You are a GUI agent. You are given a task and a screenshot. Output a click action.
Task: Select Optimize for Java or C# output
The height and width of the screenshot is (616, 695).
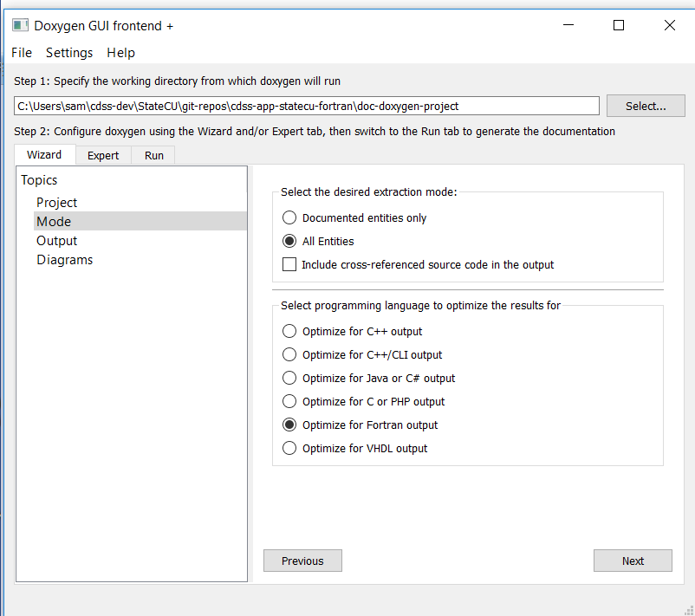click(x=289, y=378)
